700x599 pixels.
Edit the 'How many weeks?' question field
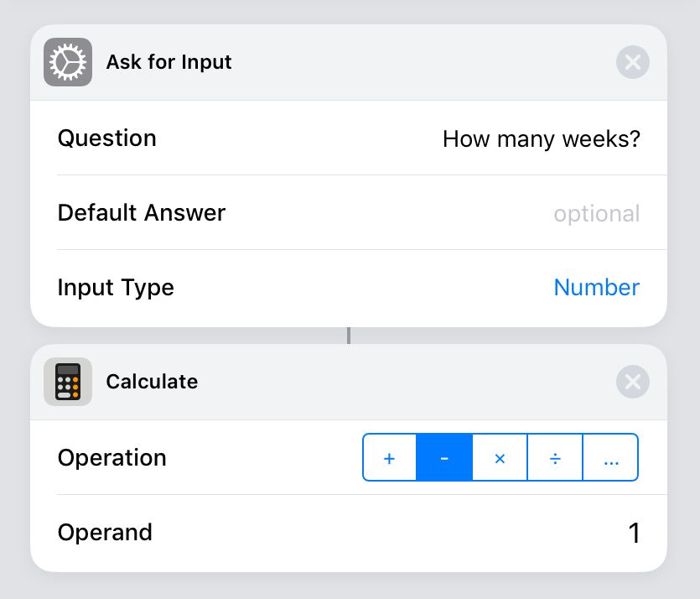tap(541, 139)
